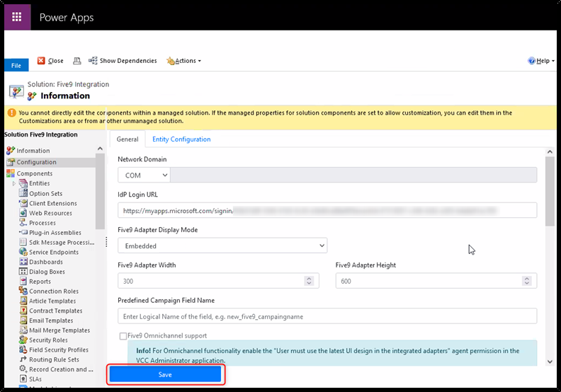Screen dimensions: 561x392
Task: Click the Plug-in Assemblies icon
Action: [x=23, y=232]
